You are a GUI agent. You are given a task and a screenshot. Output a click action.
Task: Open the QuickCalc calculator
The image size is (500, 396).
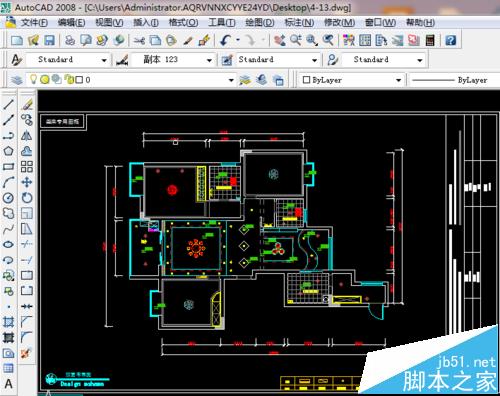click(430, 40)
